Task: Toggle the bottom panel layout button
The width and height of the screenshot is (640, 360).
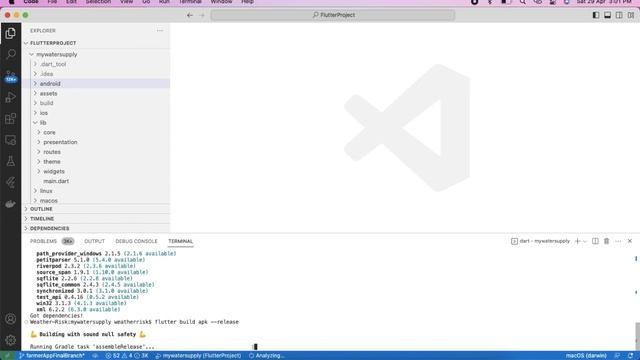Action: (607, 15)
